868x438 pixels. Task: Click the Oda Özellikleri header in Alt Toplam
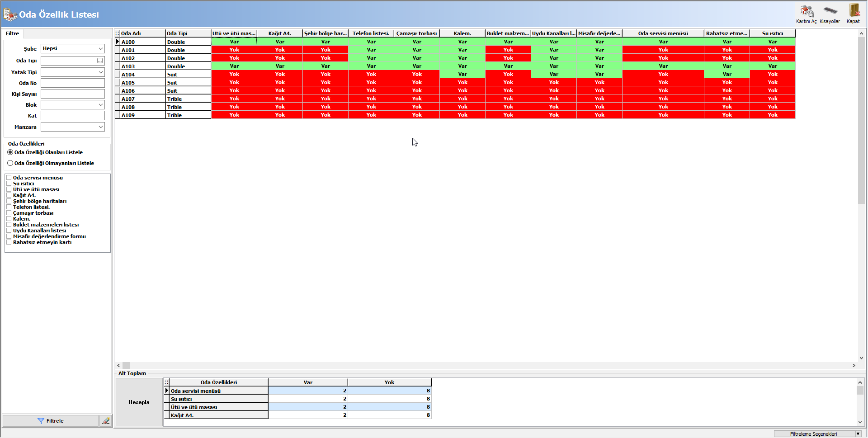pos(219,382)
